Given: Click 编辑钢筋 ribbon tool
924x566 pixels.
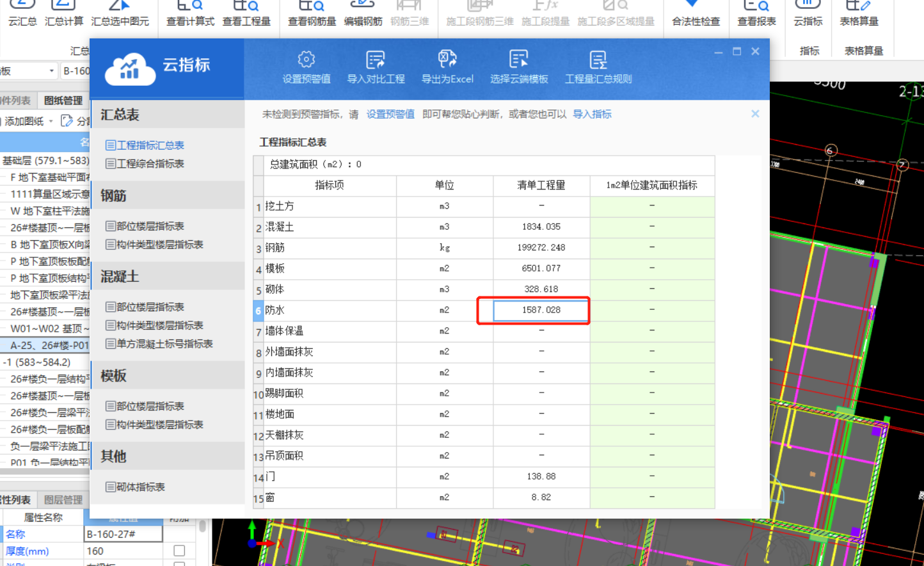Looking at the screenshot, I should [x=363, y=13].
